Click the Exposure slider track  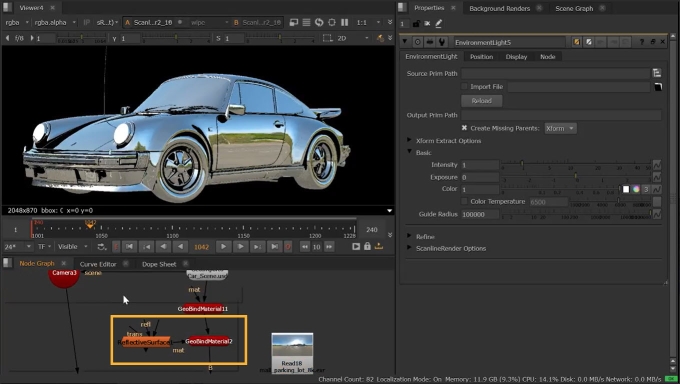[x=576, y=177]
